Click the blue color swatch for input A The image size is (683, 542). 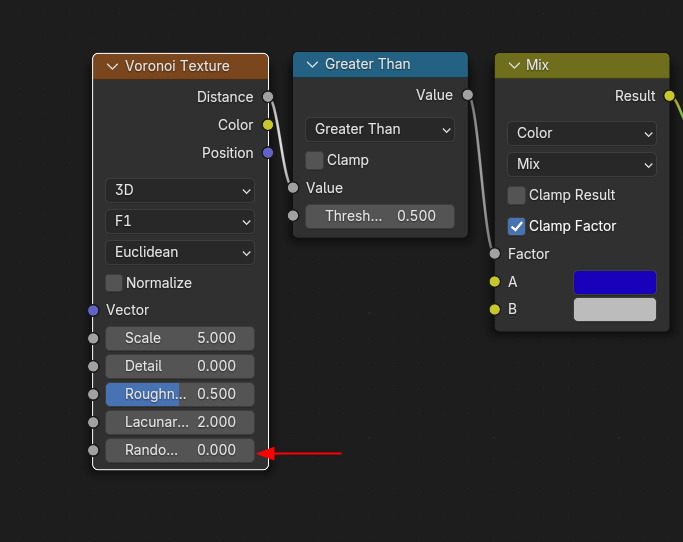pos(615,282)
